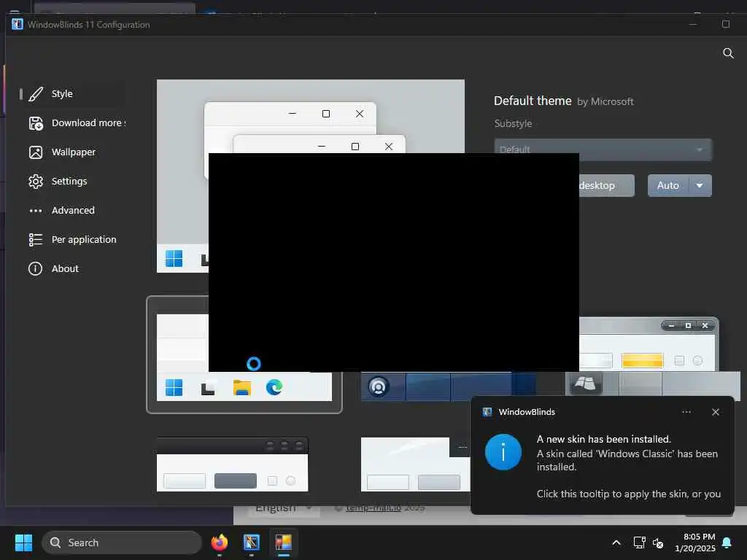Open the clock showing 8:05 PM

pos(695,542)
